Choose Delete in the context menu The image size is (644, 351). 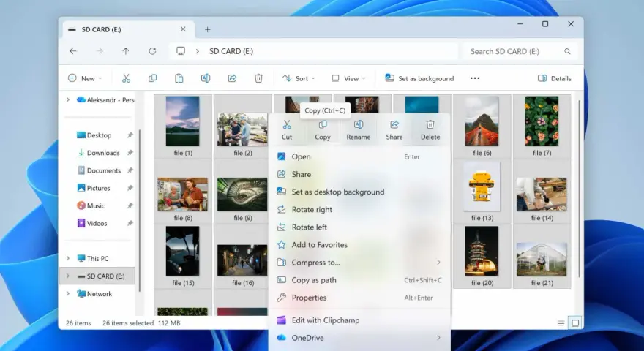(x=430, y=130)
